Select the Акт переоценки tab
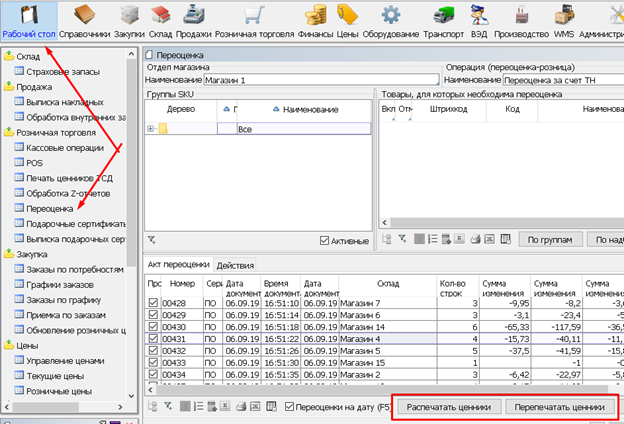The image size is (624, 424). pyautogui.click(x=178, y=264)
